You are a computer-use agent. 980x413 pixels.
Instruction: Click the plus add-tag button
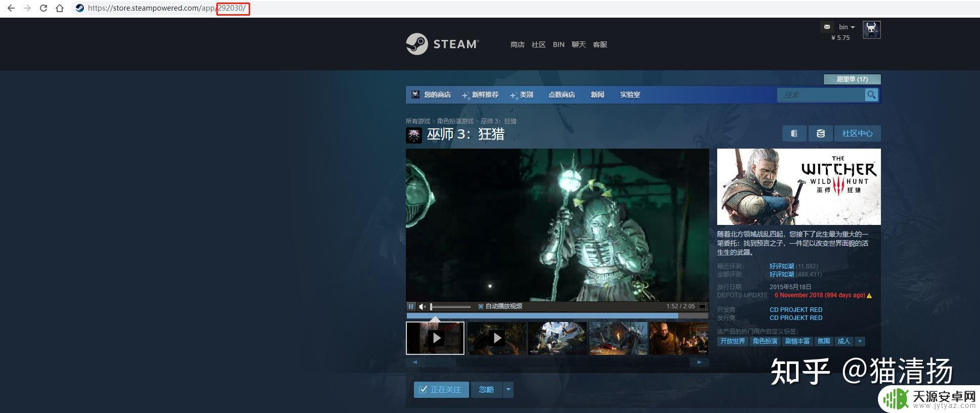pos(860,341)
